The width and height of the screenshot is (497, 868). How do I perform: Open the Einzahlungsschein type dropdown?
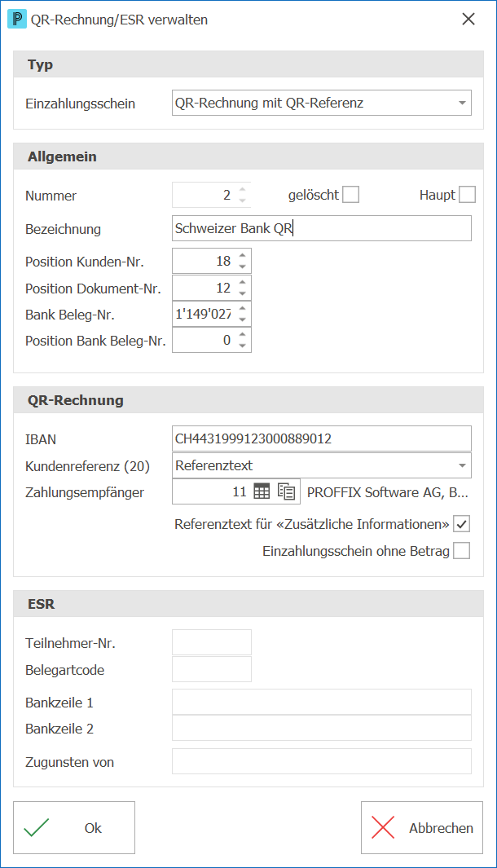click(462, 103)
